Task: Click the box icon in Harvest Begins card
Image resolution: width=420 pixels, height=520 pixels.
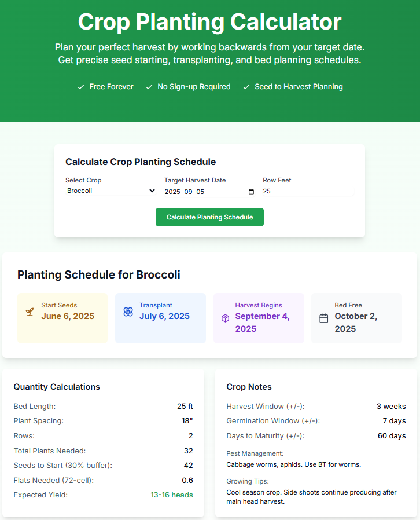Action: [x=225, y=318]
